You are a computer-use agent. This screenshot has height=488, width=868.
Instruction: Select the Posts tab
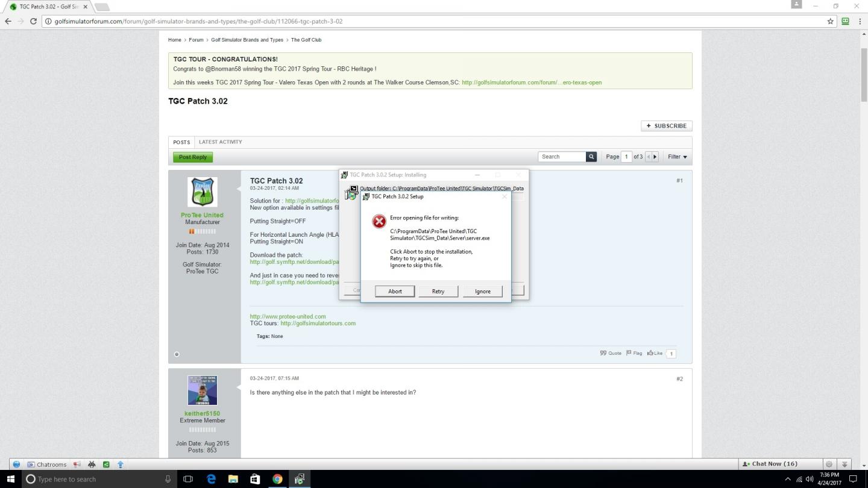pyautogui.click(x=181, y=142)
